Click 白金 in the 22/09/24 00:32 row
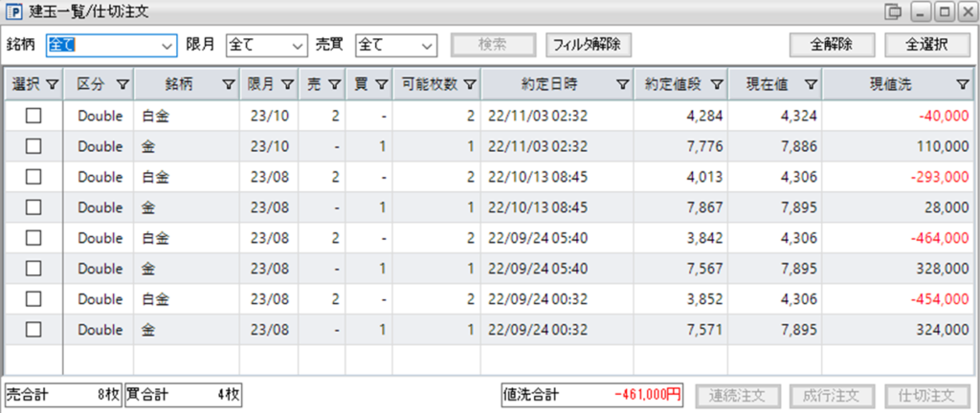 156,299
